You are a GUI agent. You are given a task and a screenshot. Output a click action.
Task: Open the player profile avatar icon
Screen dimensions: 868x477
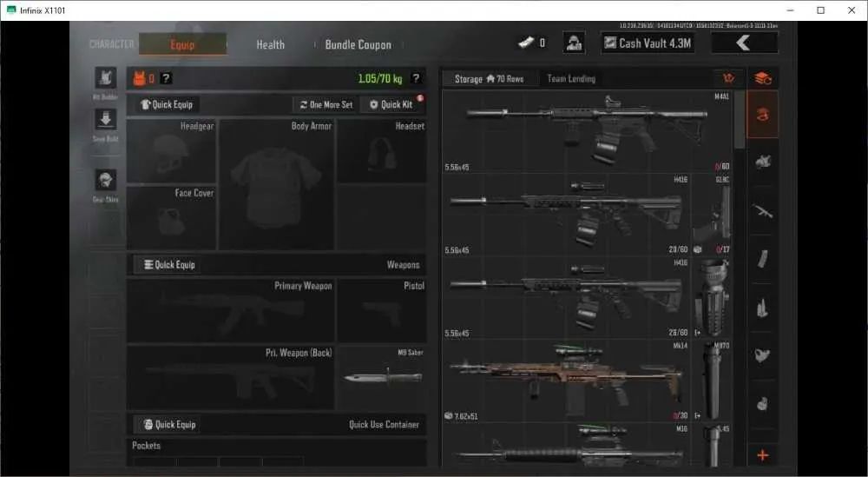[574, 43]
